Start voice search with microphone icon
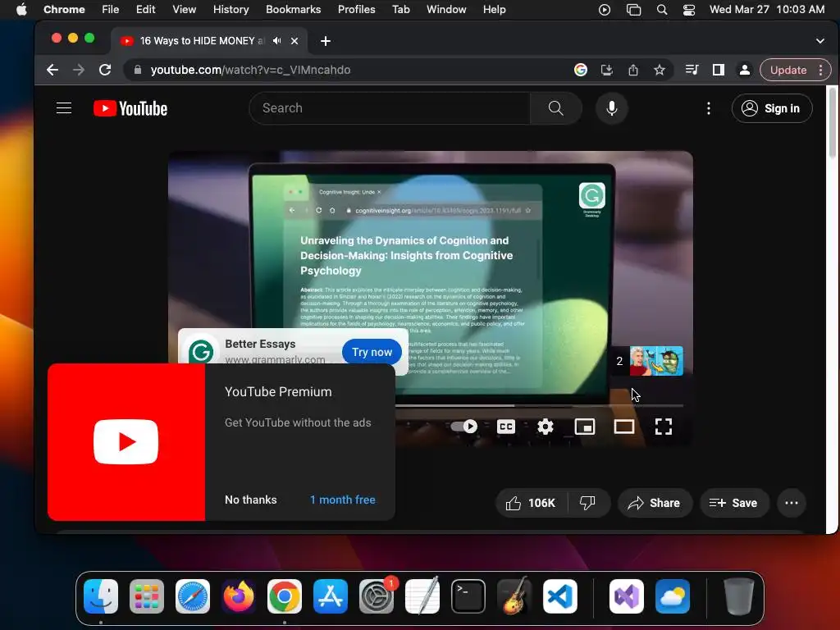 coord(611,108)
